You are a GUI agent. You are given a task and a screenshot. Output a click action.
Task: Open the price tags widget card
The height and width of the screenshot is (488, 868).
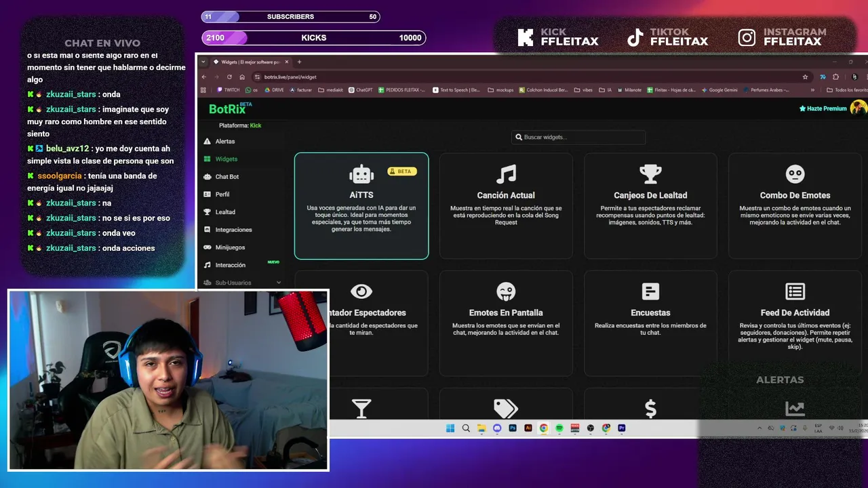point(506,403)
